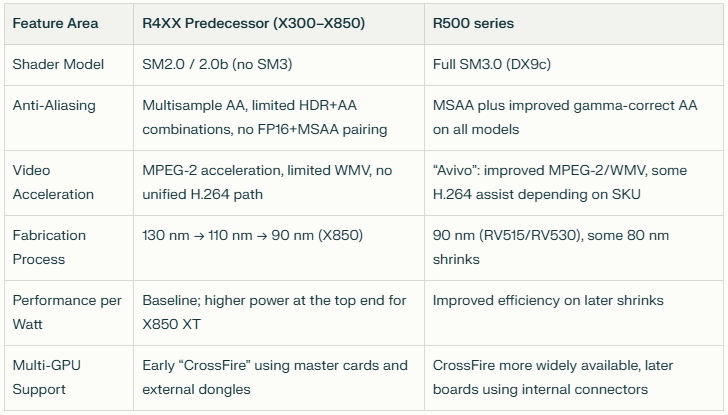Click the "130 nm → 110 nm → 90 nm" cell
Image resolution: width=728 pixels, height=415 pixels.
point(252,236)
